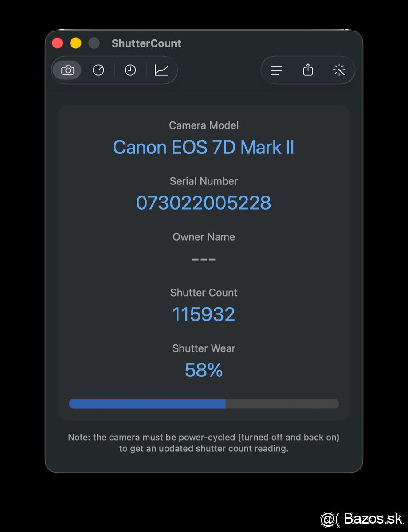
Task: Switch to the graph tab segment
Action: coord(161,70)
